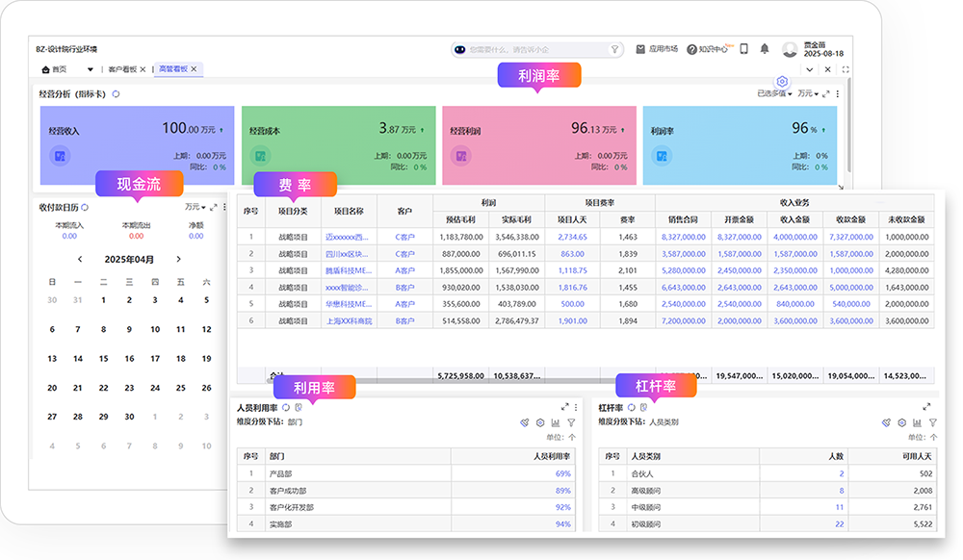Open chart view icon in 人员利用率 panel

[x=556, y=422]
